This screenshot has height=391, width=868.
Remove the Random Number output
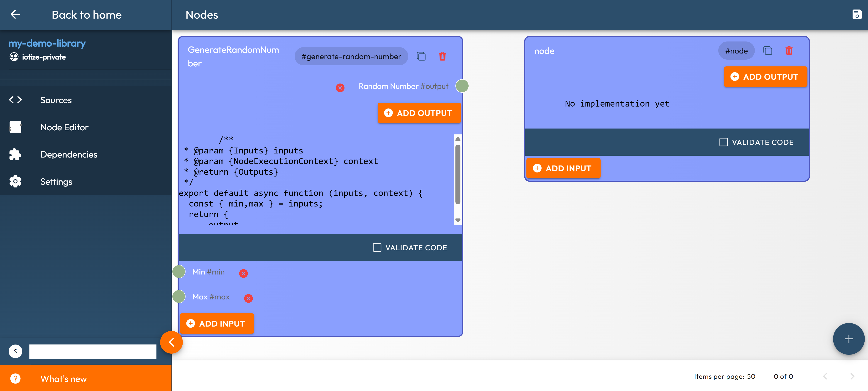340,87
